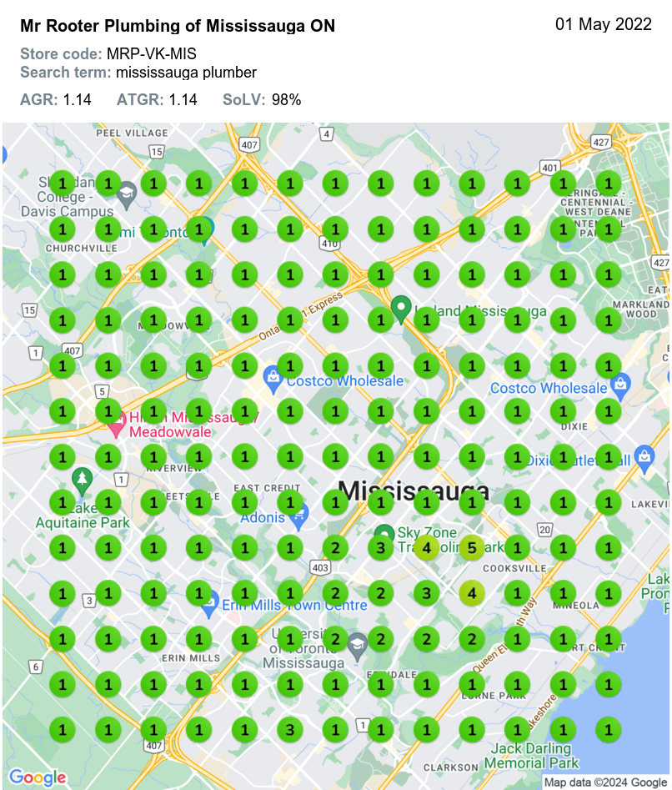This screenshot has width=672, height=790.
Task: Click the PEEL VILLAGE neighborhood label
Action: click(x=133, y=133)
